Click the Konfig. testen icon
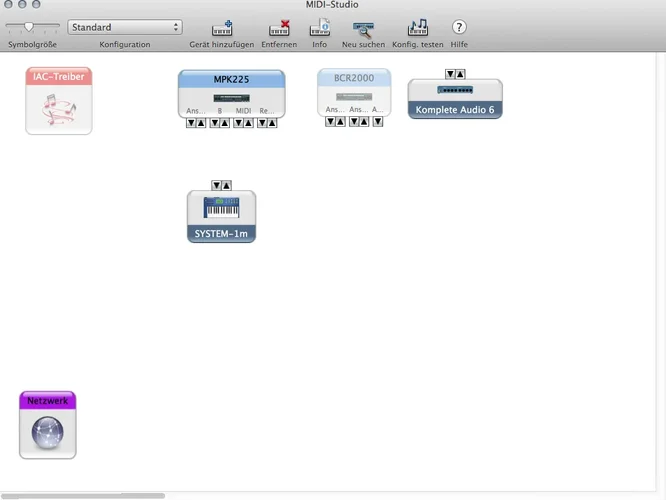 point(418,28)
